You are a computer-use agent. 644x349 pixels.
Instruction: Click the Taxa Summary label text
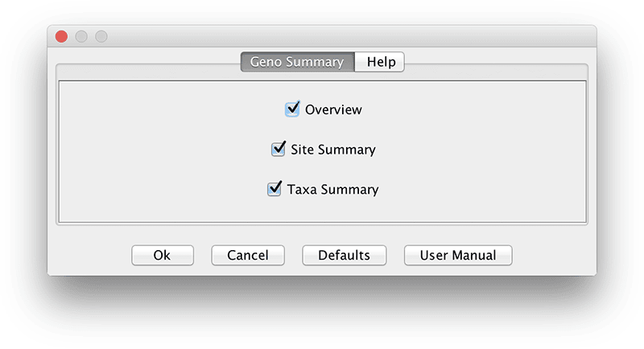[x=332, y=190]
